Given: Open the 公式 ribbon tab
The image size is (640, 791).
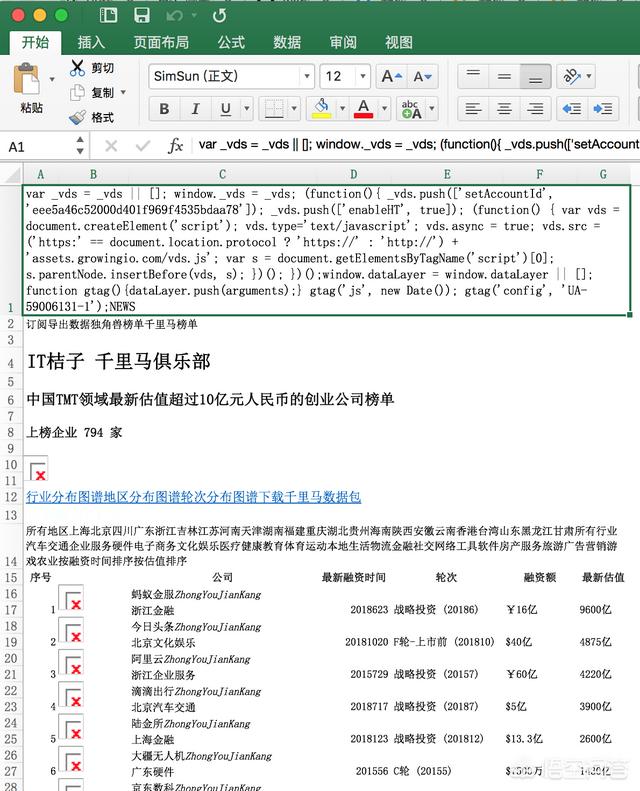Looking at the screenshot, I should [231, 42].
